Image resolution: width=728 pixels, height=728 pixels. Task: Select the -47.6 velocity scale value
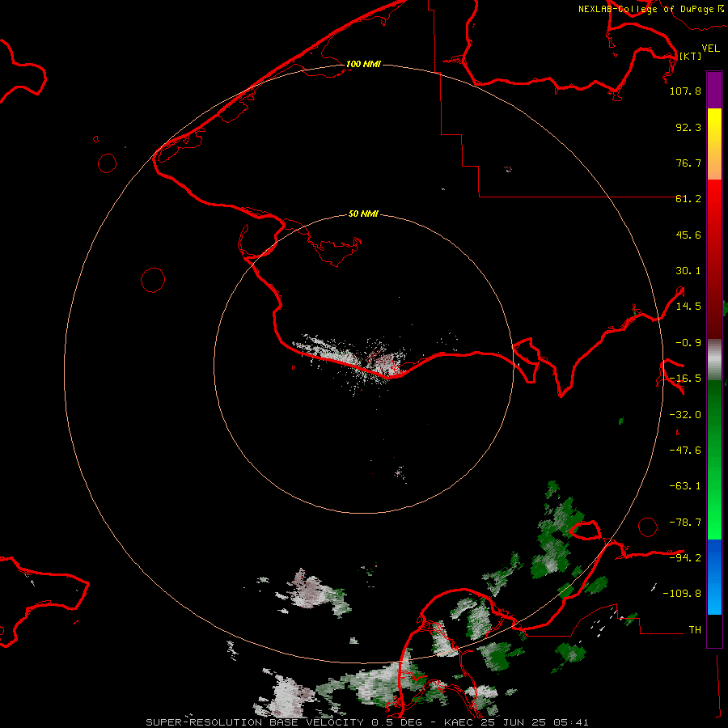pos(685,451)
